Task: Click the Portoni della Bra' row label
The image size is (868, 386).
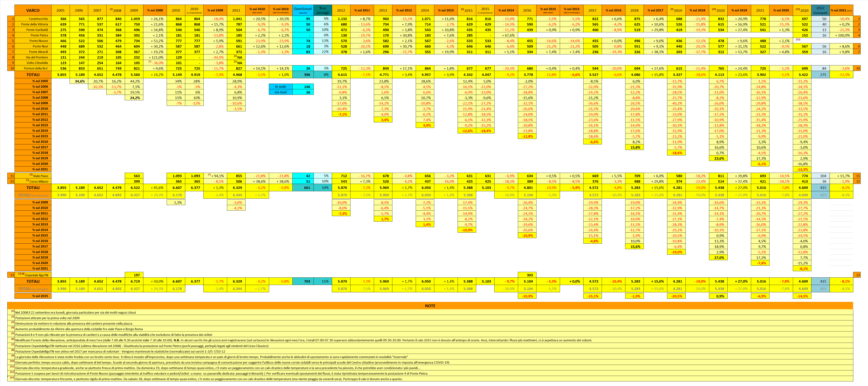Action: tap(33, 68)
